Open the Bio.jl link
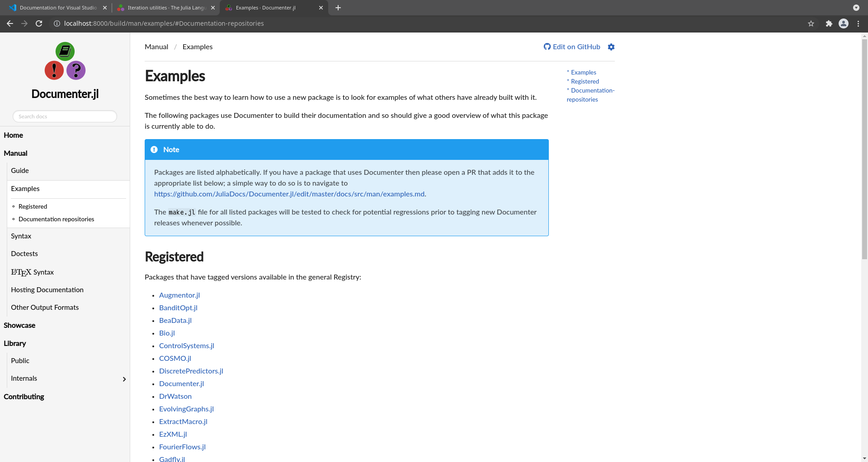Image resolution: width=868 pixels, height=462 pixels. point(167,333)
